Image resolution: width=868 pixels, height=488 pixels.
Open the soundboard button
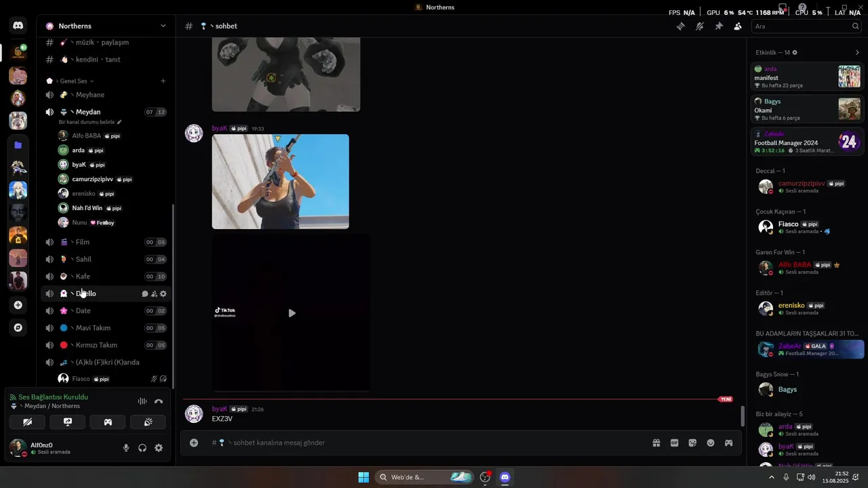click(148, 422)
